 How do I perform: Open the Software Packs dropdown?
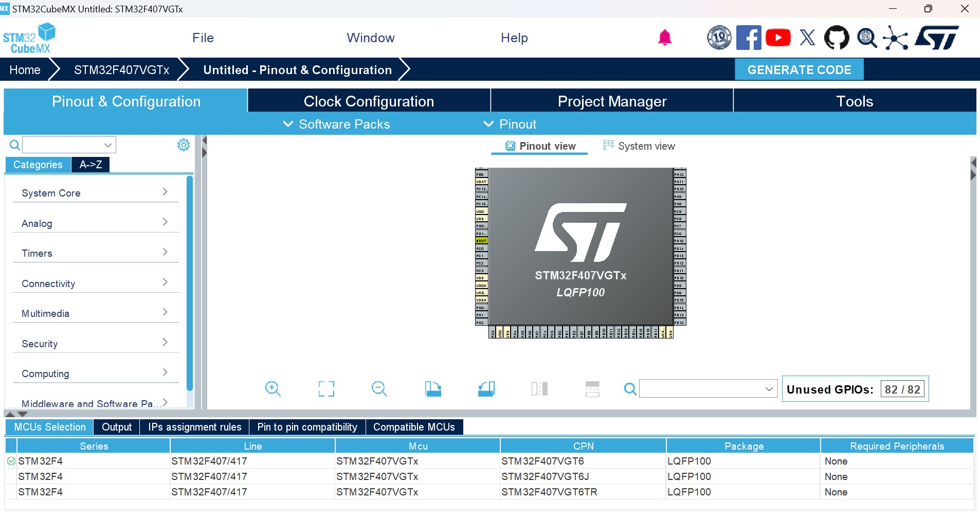337,124
